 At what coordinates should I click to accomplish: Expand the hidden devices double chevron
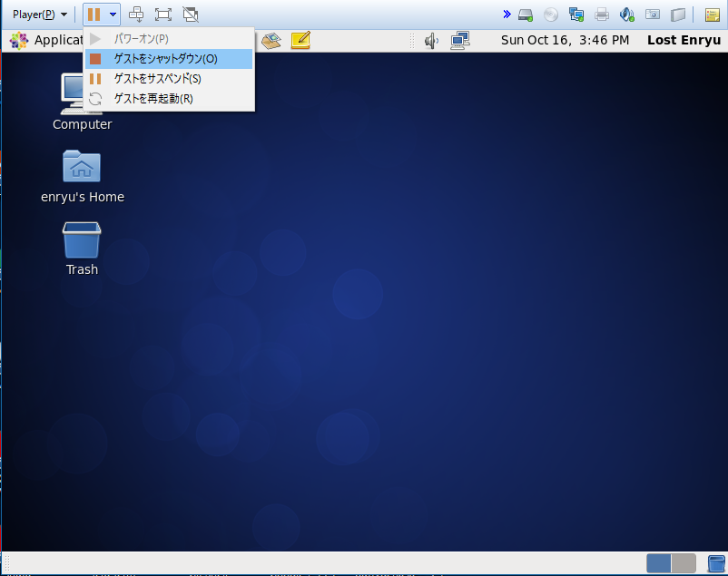tap(507, 15)
